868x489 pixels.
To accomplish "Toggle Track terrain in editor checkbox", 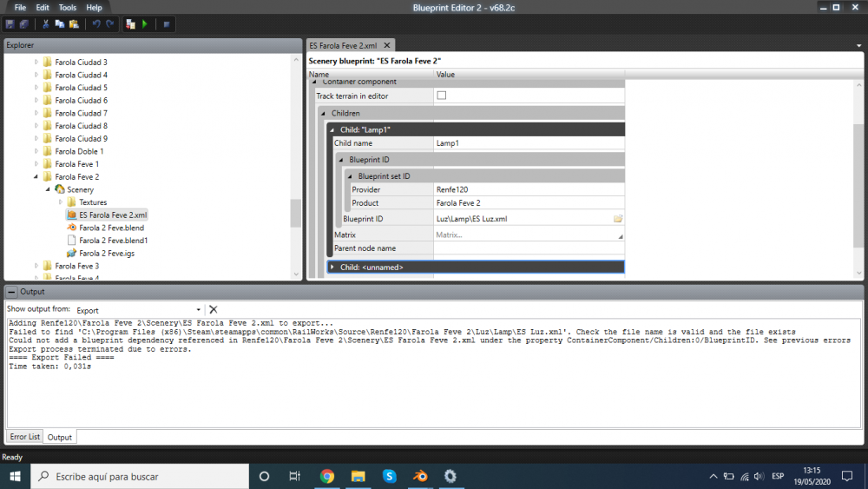I will 441,96.
